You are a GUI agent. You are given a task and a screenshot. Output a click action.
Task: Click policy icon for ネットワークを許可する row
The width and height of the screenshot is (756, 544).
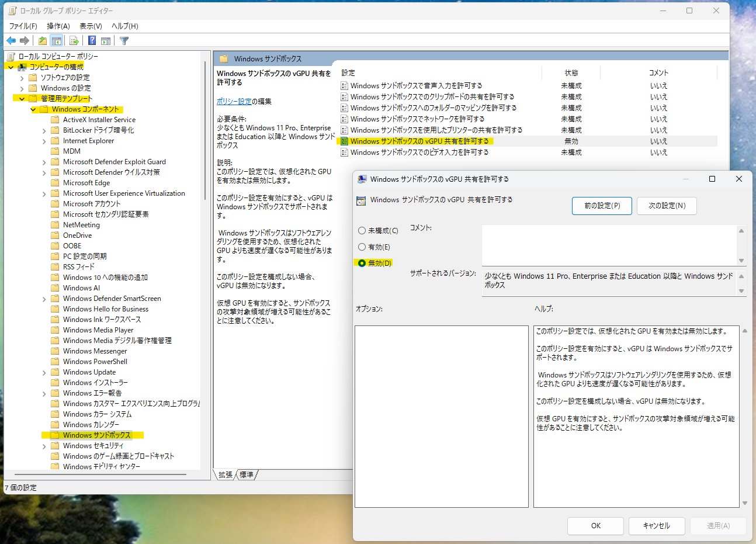[345, 119]
